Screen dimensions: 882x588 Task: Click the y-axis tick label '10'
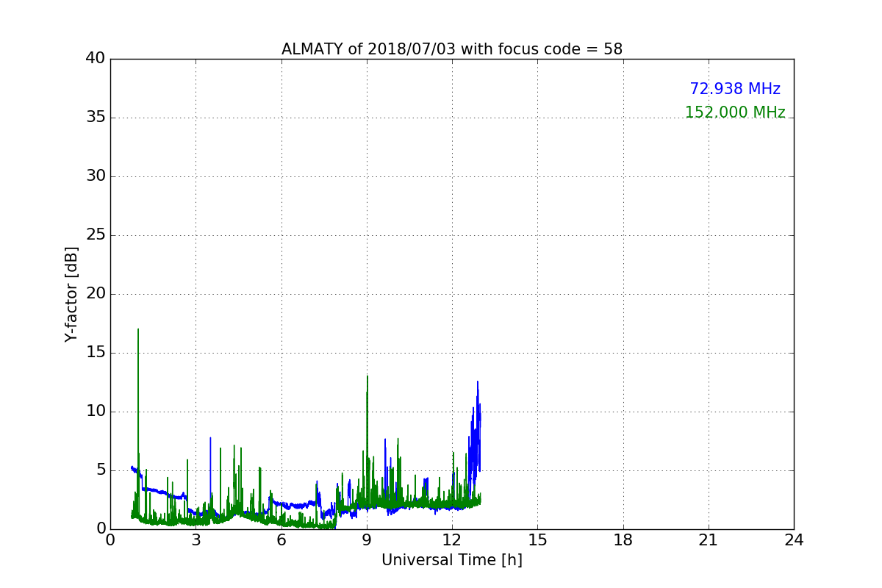96,412
